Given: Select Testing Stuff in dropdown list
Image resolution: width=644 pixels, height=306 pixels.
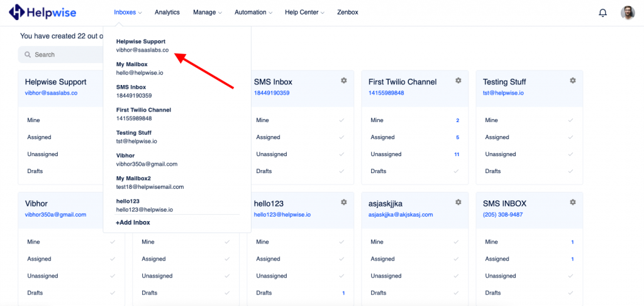Looking at the screenshot, I should (136, 137).
